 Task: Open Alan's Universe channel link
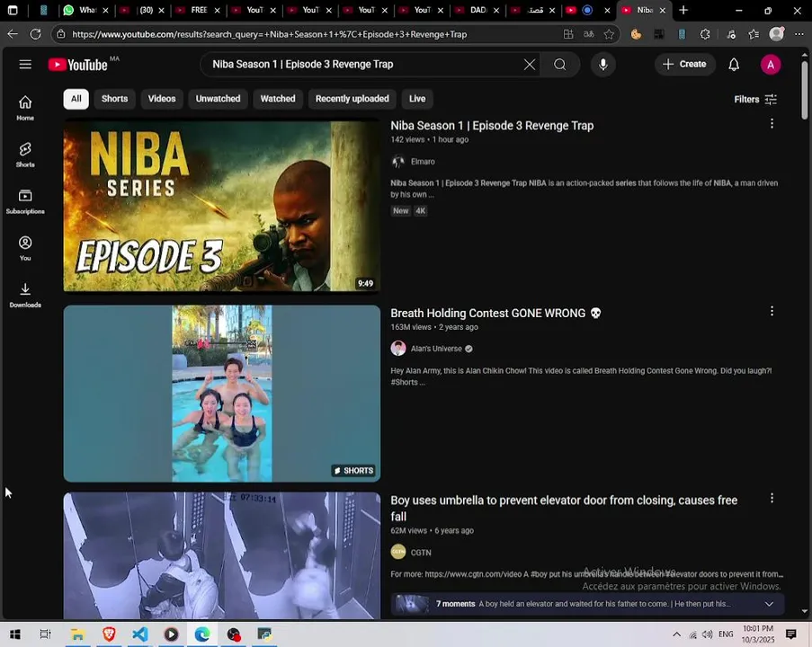(436, 349)
